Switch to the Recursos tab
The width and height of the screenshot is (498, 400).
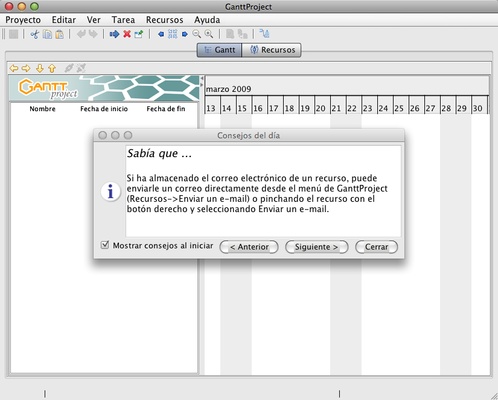pos(272,50)
